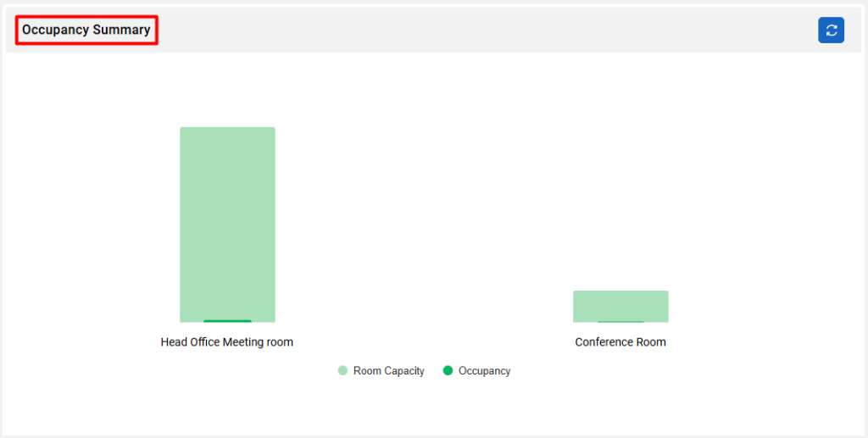Click the Occupancy Summary title
This screenshot has height=438, width=868.
(x=86, y=30)
